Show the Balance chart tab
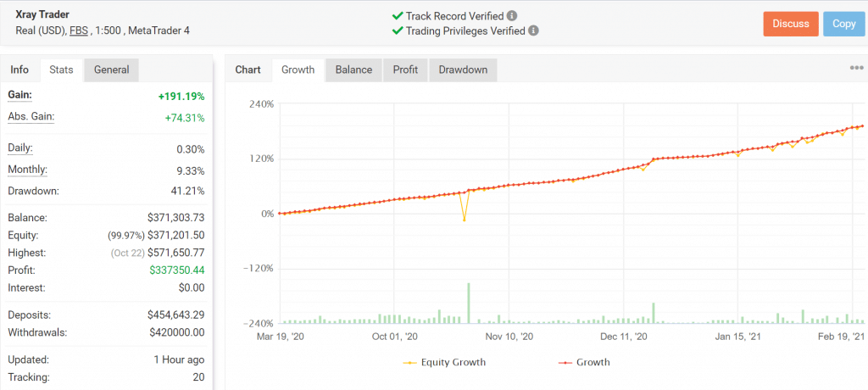 click(353, 70)
